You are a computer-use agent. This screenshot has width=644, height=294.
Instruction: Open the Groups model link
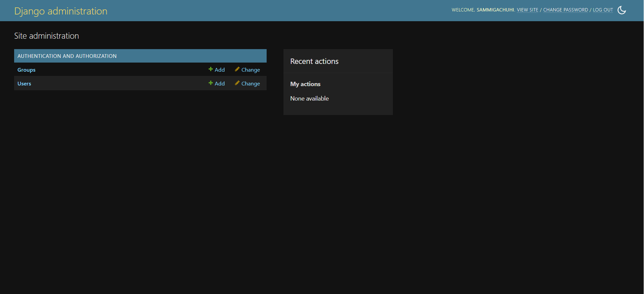26,70
